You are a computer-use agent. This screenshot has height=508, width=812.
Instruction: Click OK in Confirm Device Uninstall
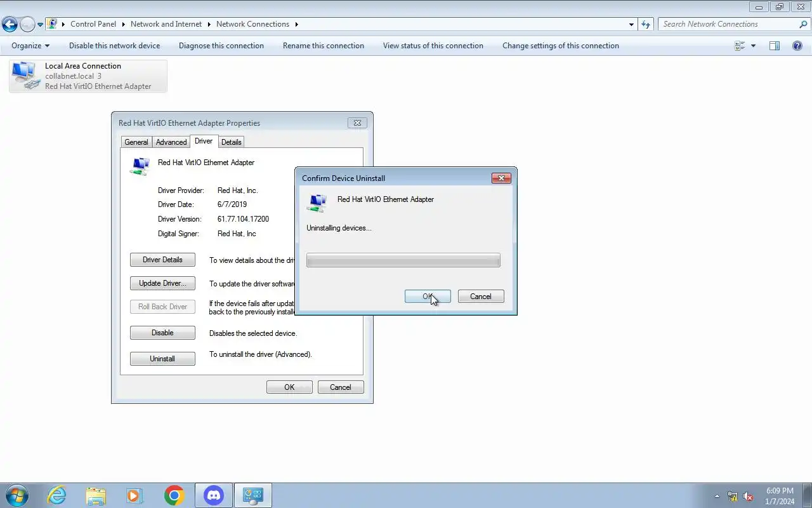428,297
